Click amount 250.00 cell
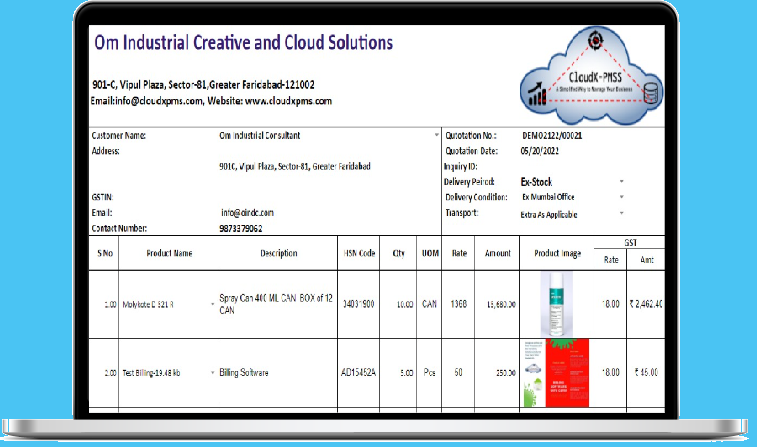This screenshot has width=757, height=447. [x=506, y=373]
